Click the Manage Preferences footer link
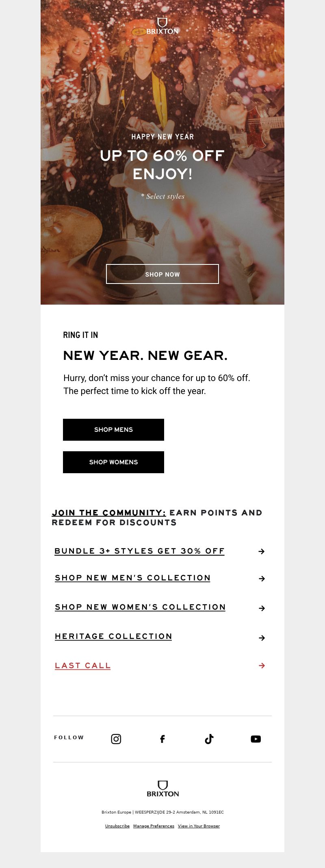Viewport: 325px width, 868px height. click(154, 826)
